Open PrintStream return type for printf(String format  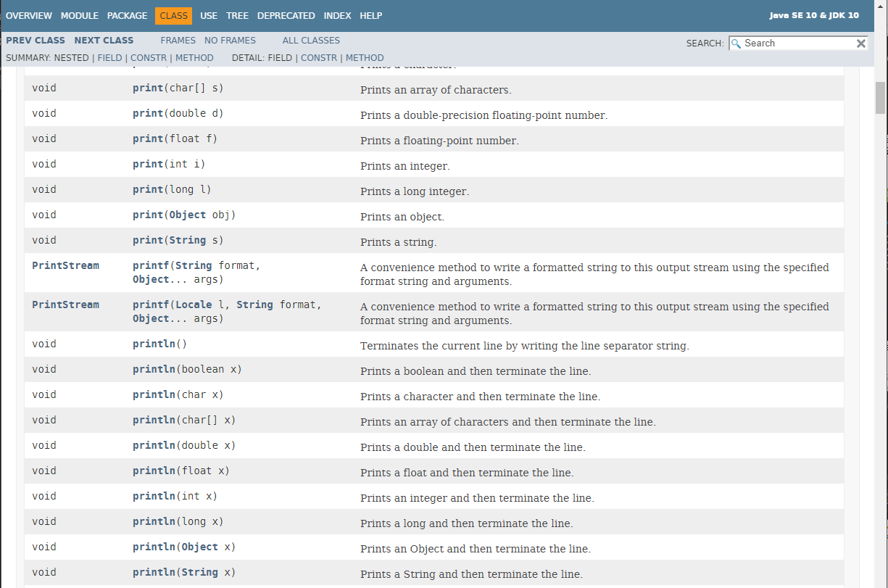point(65,265)
